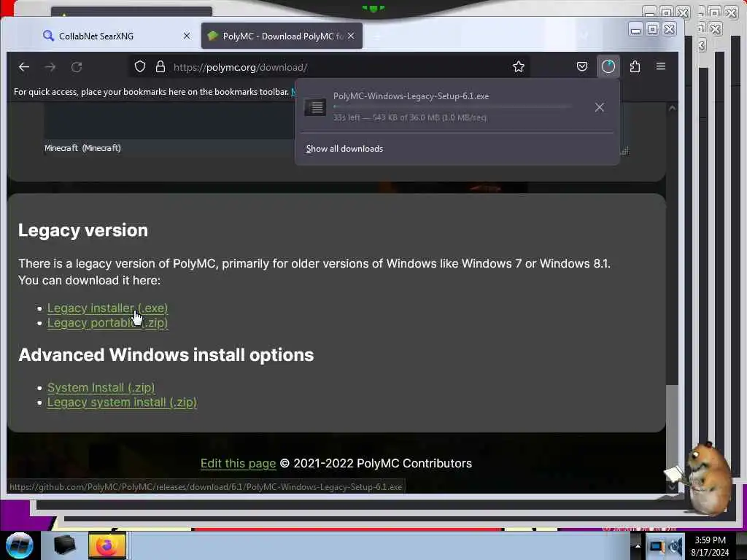The width and height of the screenshot is (747, 560).
Task: Download the Legacy portable (.zip)
Action: click(x=108, y=323)
